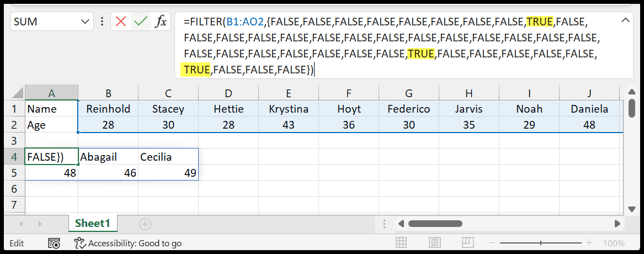Image resolution: width=644 pixels, height=254 pixels.
Task: Open the Accessibility: Good to go checker
Action: 127,244
